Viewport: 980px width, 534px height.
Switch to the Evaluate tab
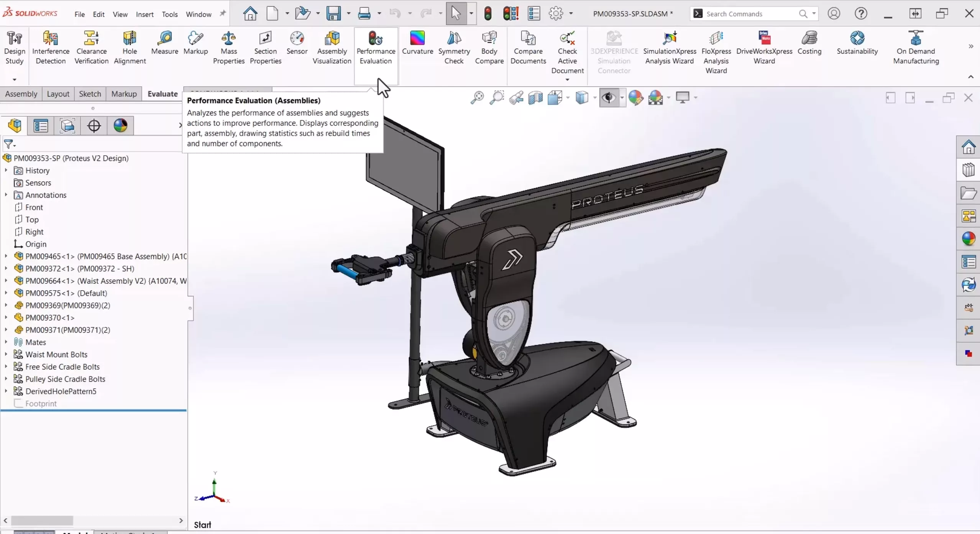coord(163,94)
